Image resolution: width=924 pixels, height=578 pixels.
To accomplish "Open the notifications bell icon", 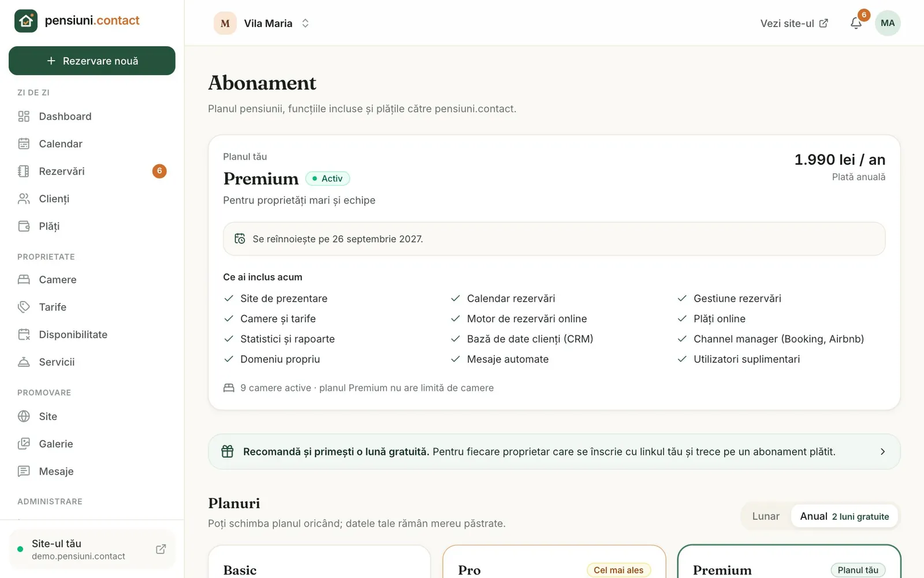I will tap(856, 23).
